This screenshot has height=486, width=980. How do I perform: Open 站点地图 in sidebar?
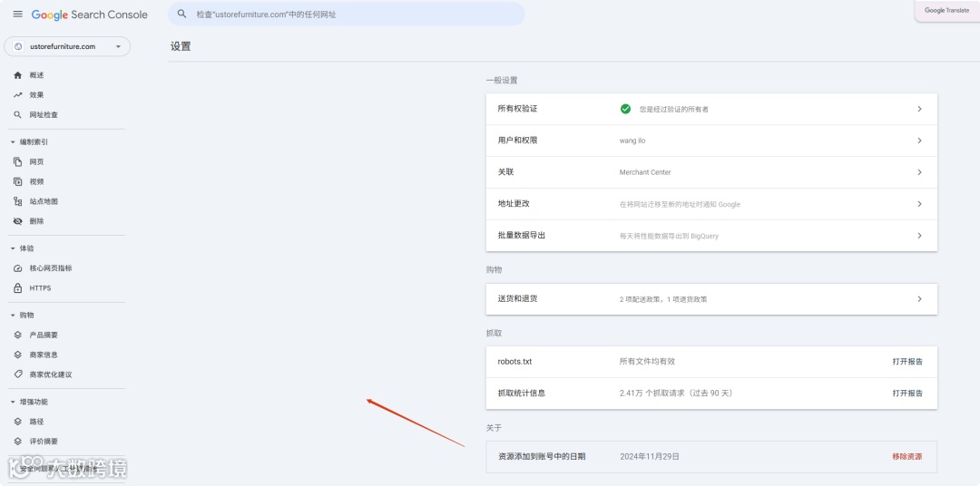click(x=44, y=202)
